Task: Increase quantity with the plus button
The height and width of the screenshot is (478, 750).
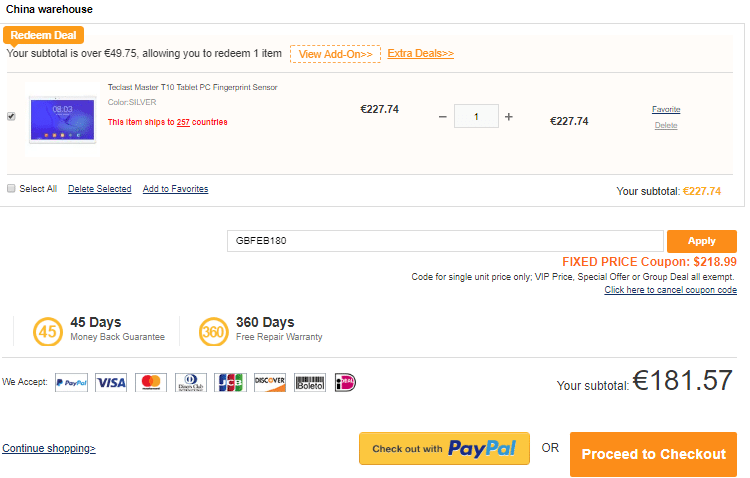Action: click(x=508, y=117)
